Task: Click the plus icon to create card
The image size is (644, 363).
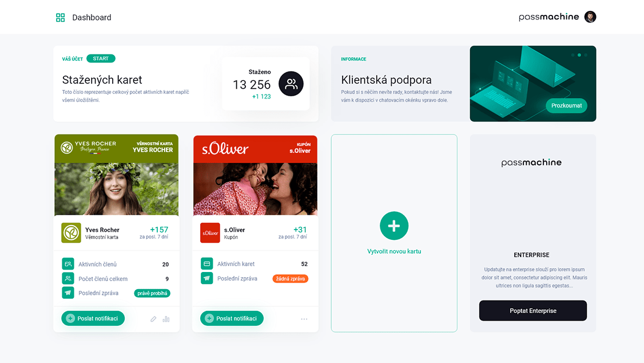Action: point(394,226)
